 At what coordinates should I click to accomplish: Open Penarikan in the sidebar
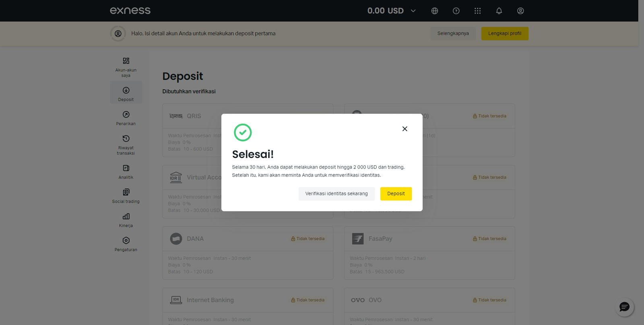[x=126, y=118]
